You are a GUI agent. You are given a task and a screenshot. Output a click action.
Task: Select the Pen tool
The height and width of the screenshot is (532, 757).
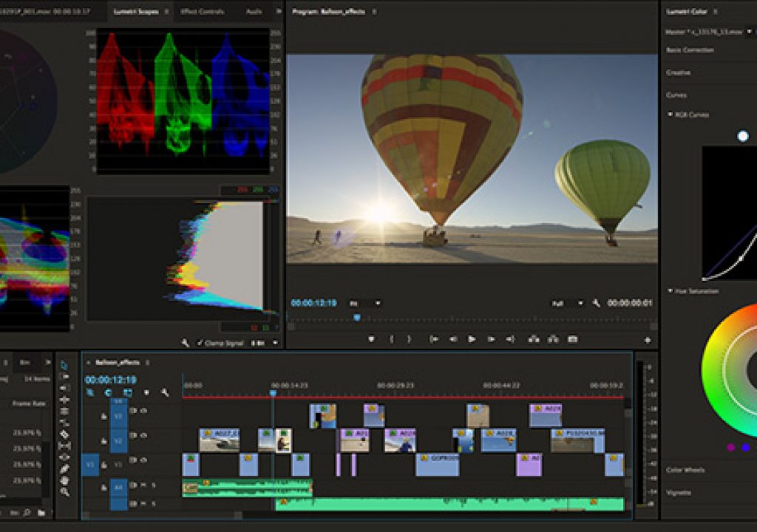click(x=65, y=468)
